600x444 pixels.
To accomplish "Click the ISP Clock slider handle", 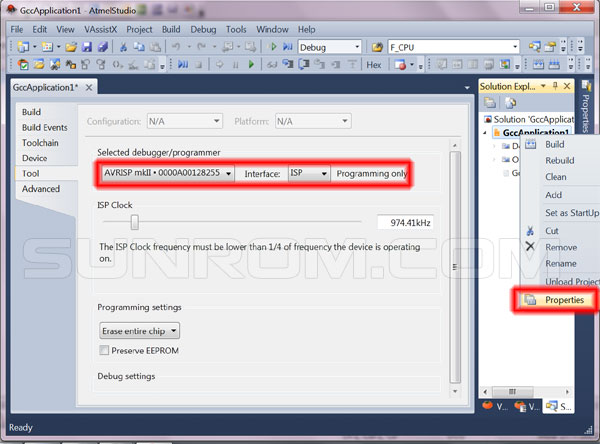I will 134,222.
